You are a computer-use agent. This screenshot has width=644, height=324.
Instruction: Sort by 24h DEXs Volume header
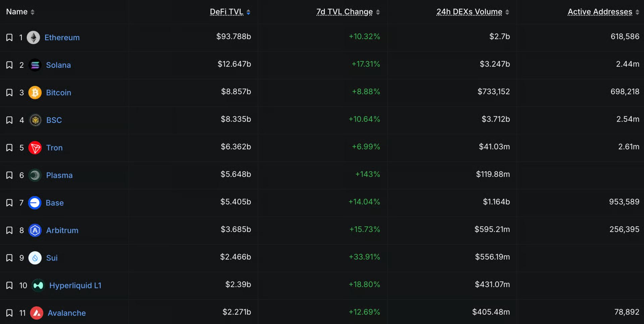(469, 12)
